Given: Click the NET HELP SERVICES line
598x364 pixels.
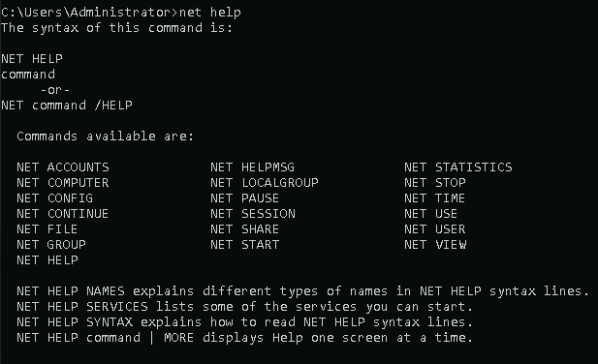Looking at the screenshot, I should pyautogui.click(x=245, y=307).
